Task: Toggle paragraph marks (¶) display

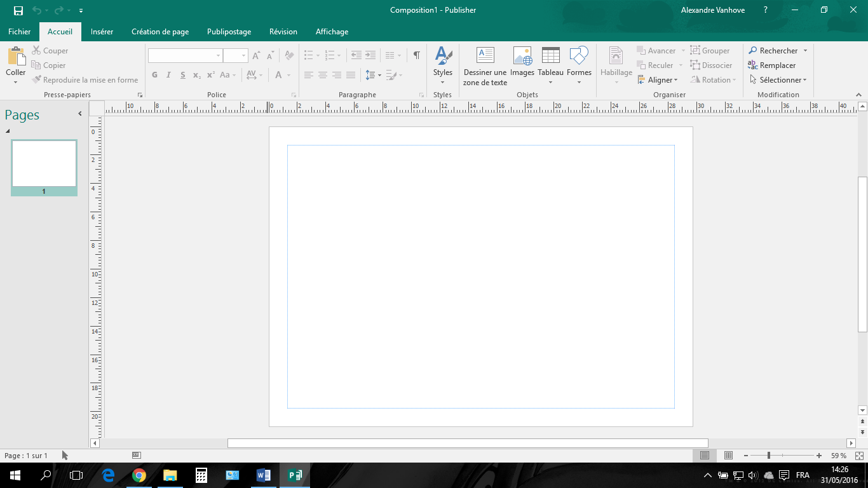Action: click(416, 56)
